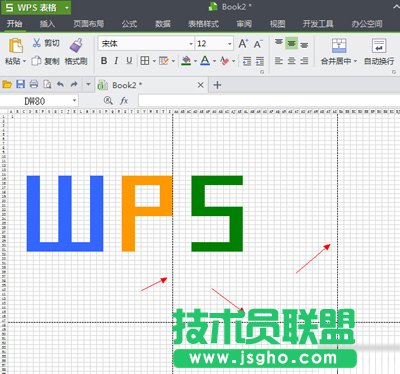Click the decrease indent icon
The height and width of the screenshot is (374, 400).
click(247, 61)
